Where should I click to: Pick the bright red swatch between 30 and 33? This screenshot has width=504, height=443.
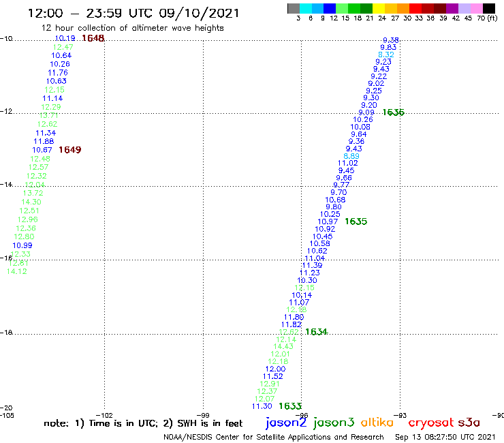tap(415, 8)
